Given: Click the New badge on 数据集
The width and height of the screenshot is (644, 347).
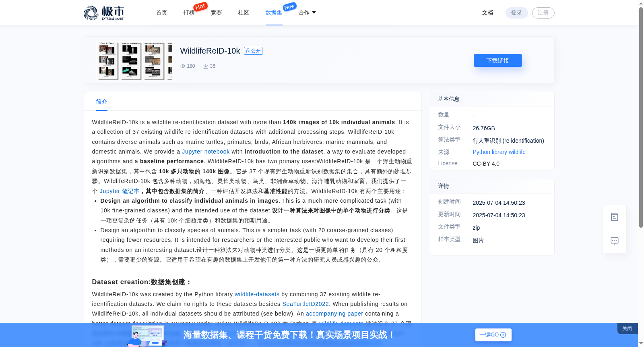Looking at the screenshot, I should 289,6.
